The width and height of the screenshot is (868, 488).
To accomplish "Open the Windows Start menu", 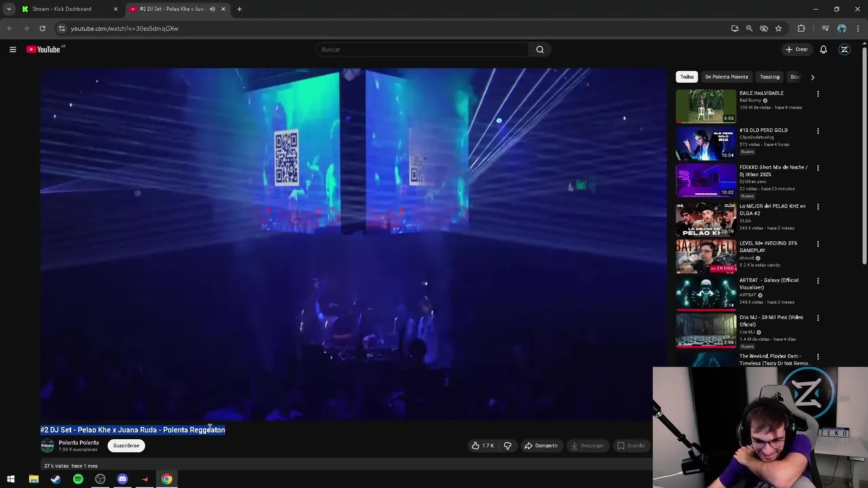I will (x=11, y=479).
